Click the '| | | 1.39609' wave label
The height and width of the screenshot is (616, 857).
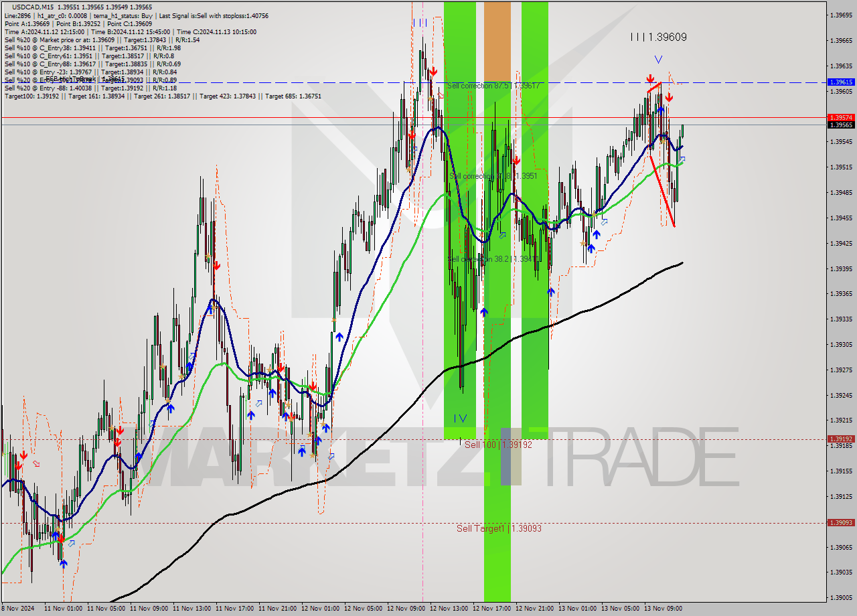pos(658,37)
